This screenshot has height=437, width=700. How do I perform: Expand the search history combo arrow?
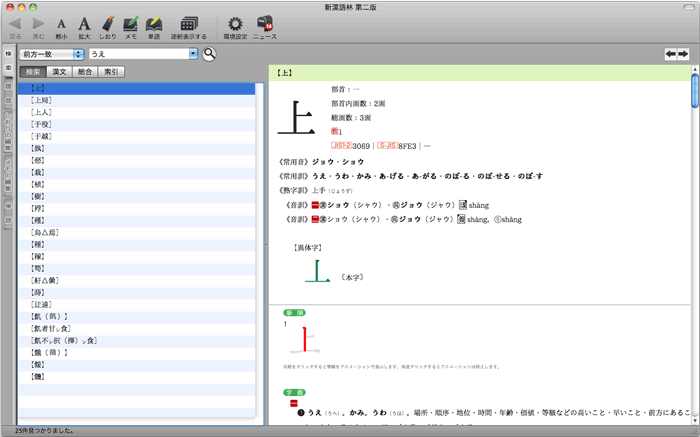pos(193,54)
